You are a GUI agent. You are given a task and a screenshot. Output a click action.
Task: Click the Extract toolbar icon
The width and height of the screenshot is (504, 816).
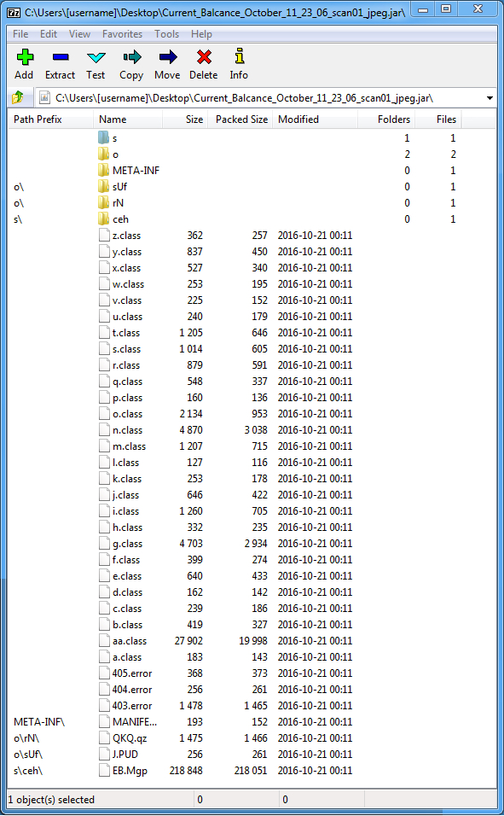(61, 56)
